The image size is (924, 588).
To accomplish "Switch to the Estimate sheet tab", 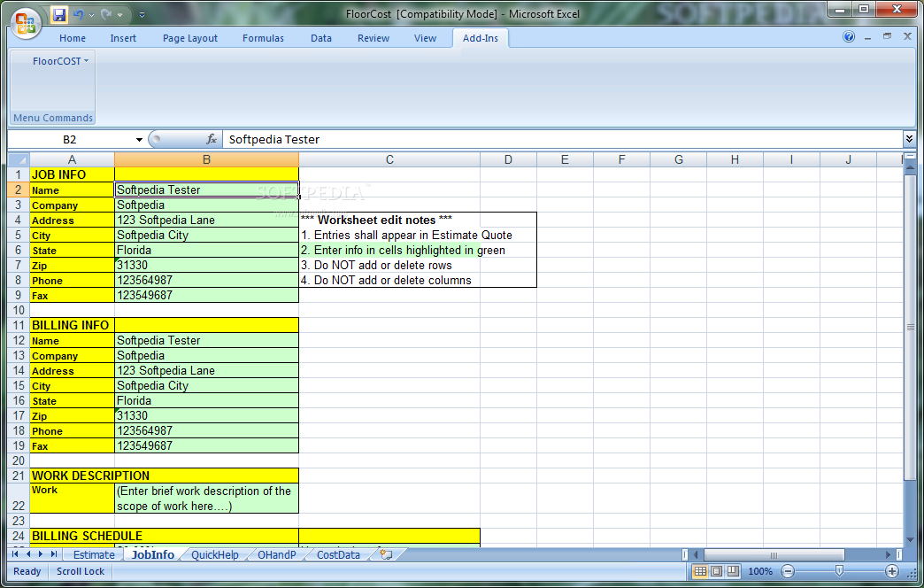I will click(94, 555).
